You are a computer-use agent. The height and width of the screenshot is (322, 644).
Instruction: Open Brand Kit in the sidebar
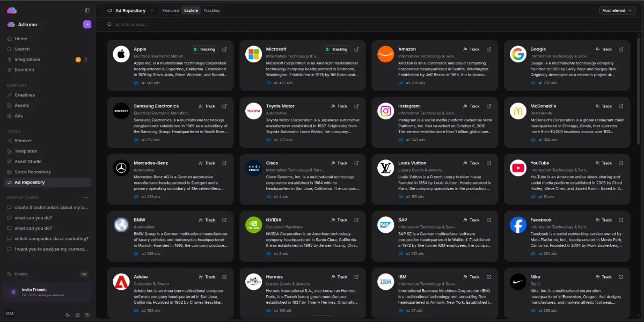point(48,70)
